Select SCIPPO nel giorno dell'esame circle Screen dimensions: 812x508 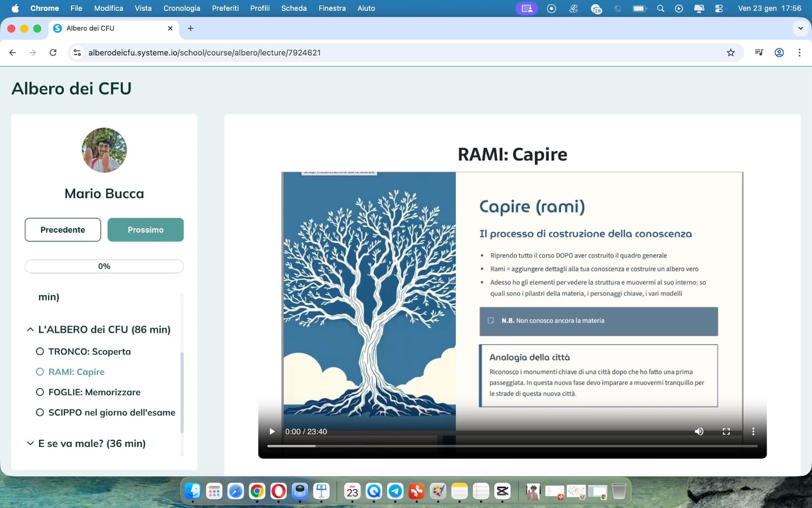click(x=40, y=412)
